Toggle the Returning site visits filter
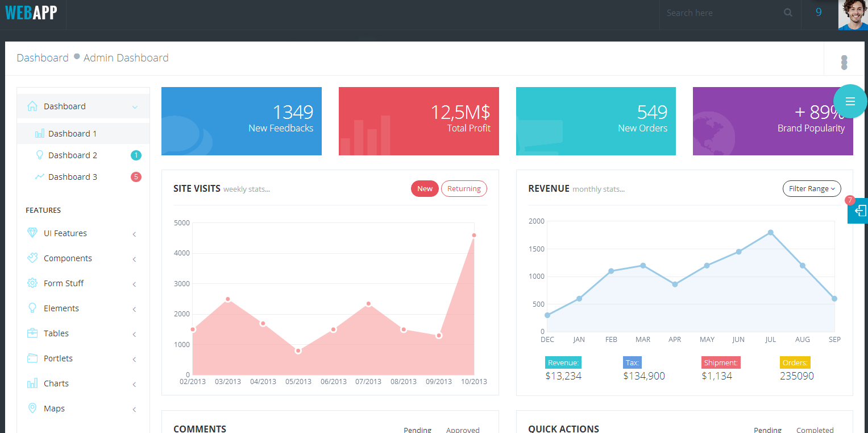 click(x=464, y=189)
